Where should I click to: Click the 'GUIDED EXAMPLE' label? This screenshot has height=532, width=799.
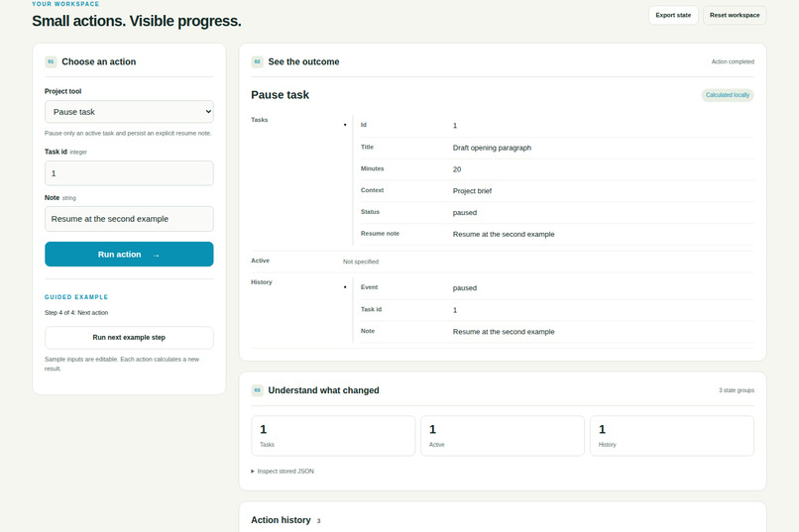pos(76,297)
